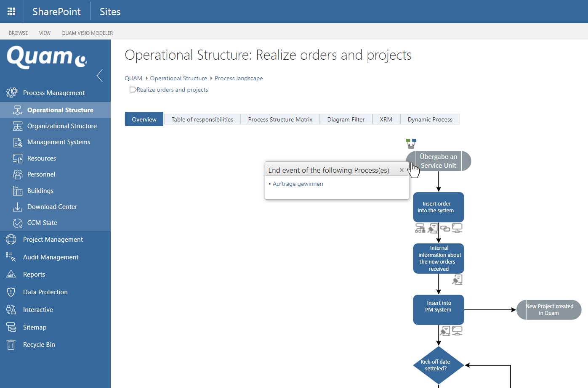The height and width of the screenshot is (388, 588).
Task: Click the Process landscape breadcrumb link
Action: pyautogui.click(x=239, y=78)
